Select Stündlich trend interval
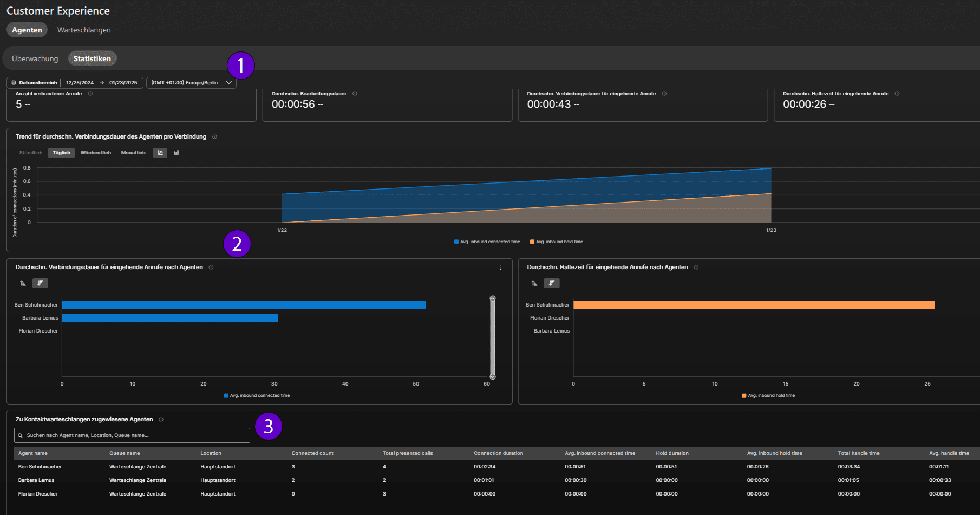Screen dimensions: 980x515 point(31,153)
